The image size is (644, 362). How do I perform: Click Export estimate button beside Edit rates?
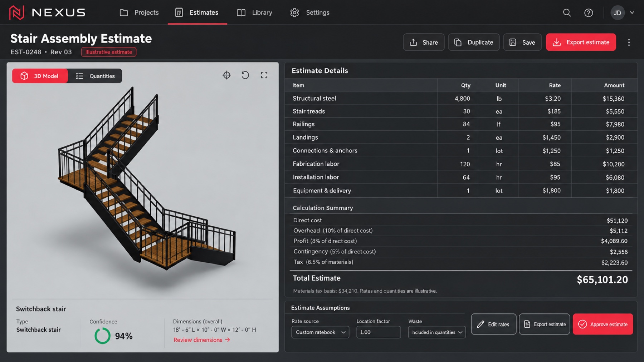[545, 324]
